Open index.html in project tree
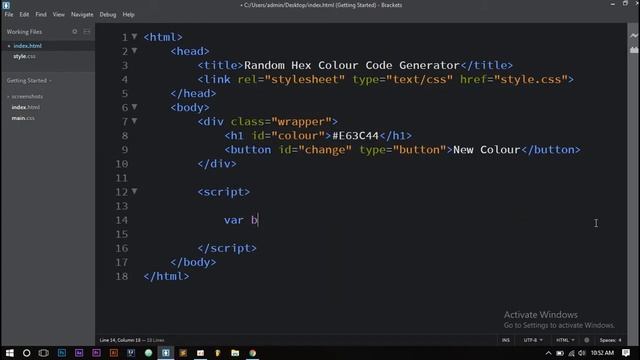This screenshot has width=640, height=360. [26, 107]
